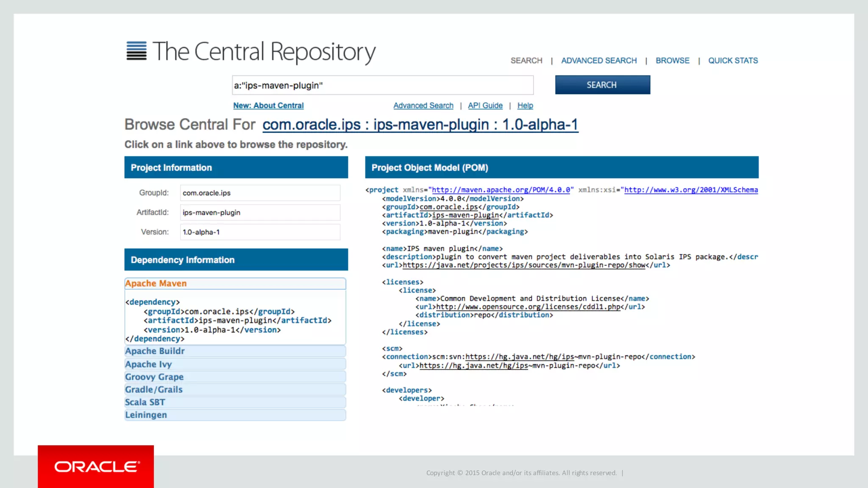Image resolution: width=868 pixels, height=488 pixels.
Task: Open the API Guide link
Action: 485,105
